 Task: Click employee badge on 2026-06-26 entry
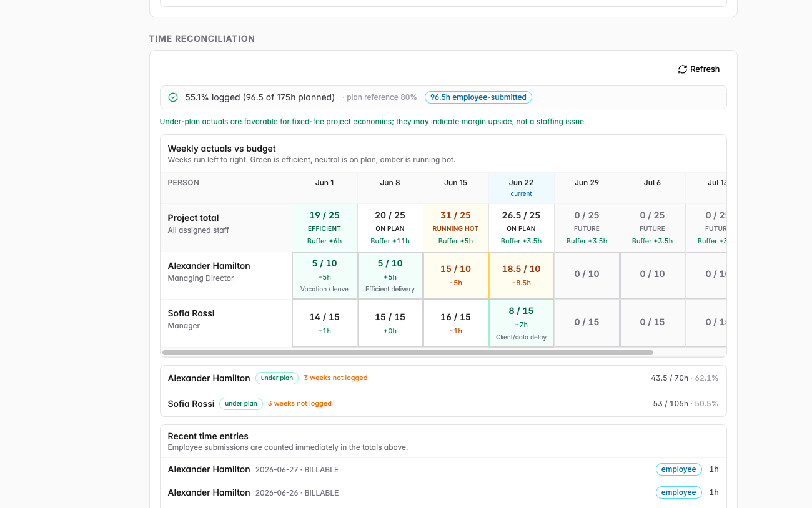678,492
